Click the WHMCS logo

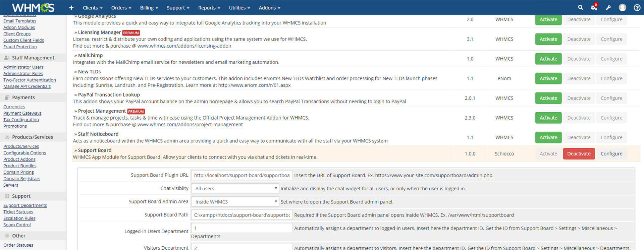tap(33, 7)
